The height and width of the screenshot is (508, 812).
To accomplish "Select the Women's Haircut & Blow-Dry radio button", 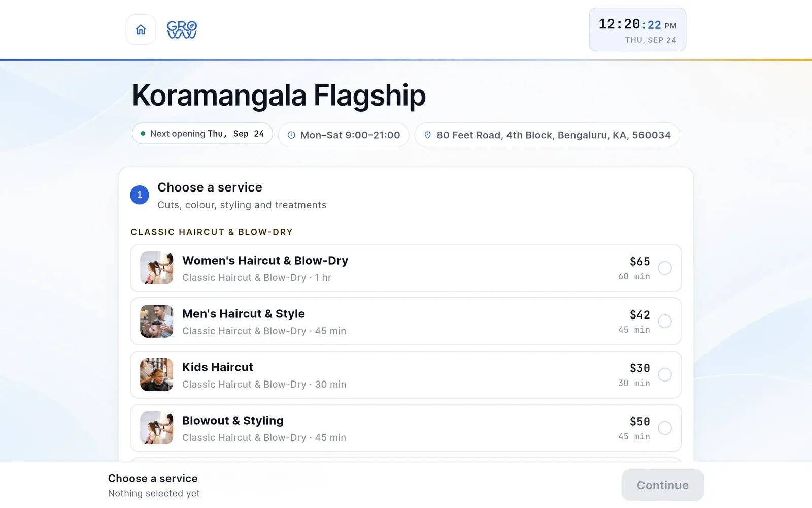I will tap(664, 268).
